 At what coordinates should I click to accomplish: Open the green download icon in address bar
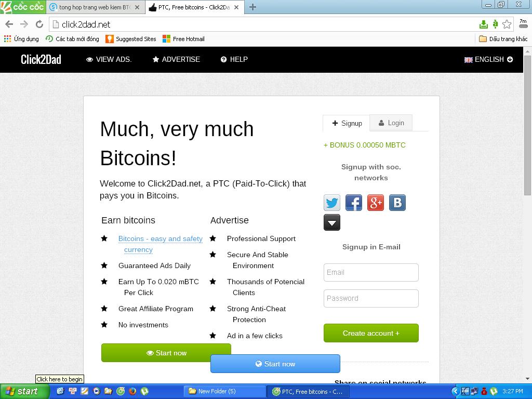[x=484, y=24]
